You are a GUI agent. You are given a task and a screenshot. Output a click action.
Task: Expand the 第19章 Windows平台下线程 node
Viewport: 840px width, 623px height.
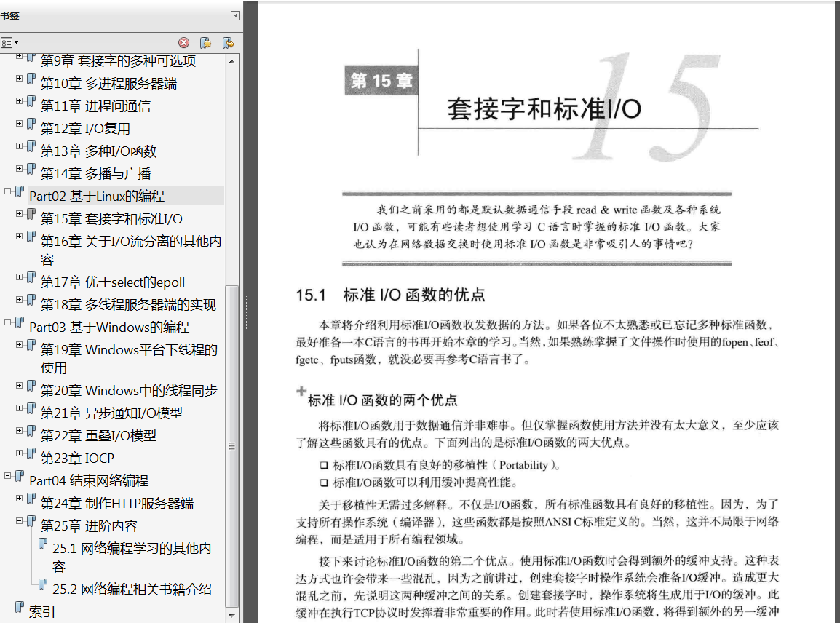click(x=19, y=344)
